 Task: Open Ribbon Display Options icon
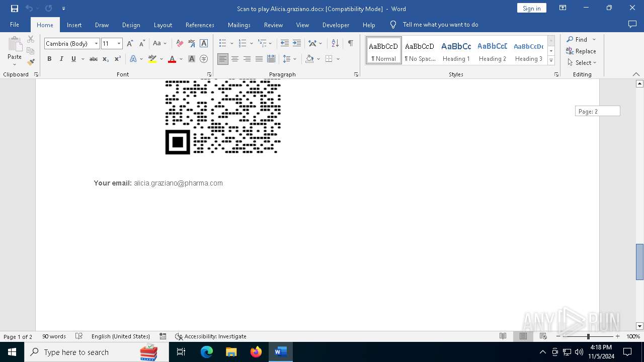(563, 8)
